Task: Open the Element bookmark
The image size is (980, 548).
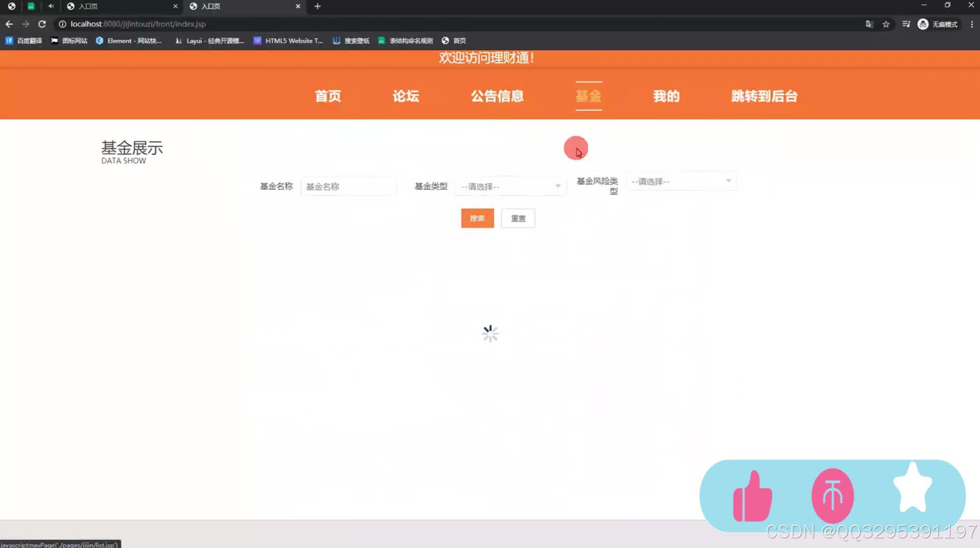Action: [x=129, y=41]
